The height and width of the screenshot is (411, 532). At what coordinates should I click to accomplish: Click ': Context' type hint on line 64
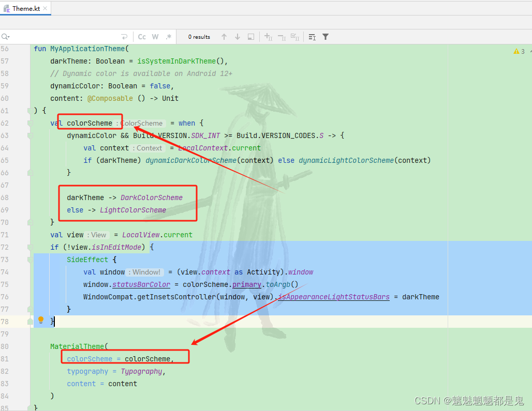tap(147, 148)
